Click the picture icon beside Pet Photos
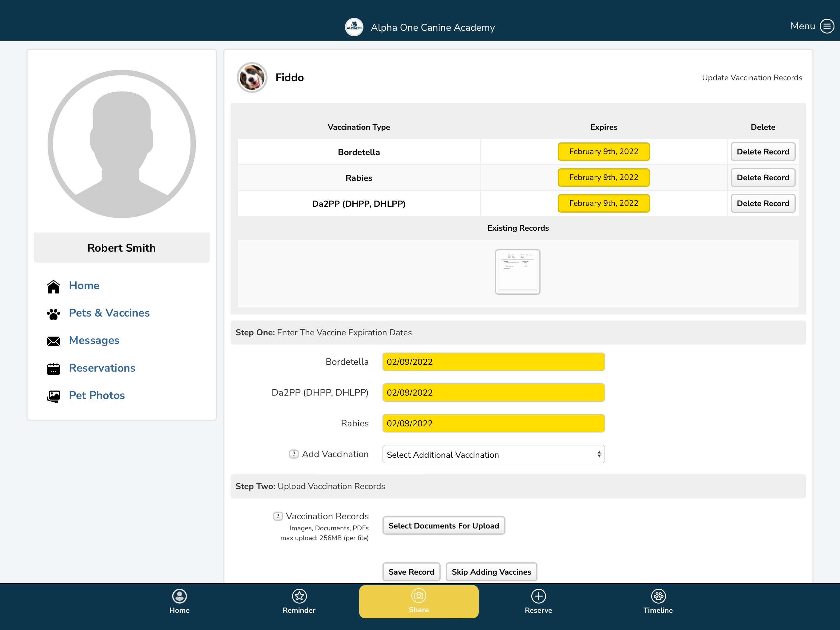Viewport: 840px width, 630px height. (53, 396)
